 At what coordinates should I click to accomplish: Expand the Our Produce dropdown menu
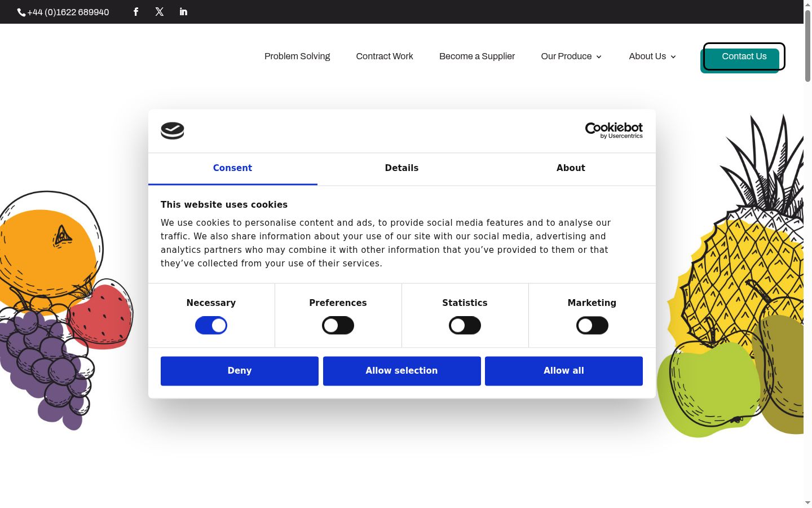tap(571, 56)
